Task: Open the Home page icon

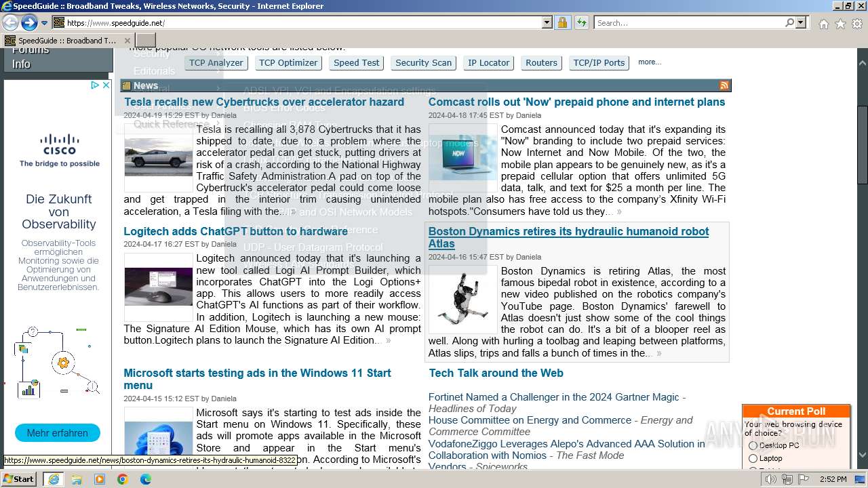Action: (x=823, y=24)
